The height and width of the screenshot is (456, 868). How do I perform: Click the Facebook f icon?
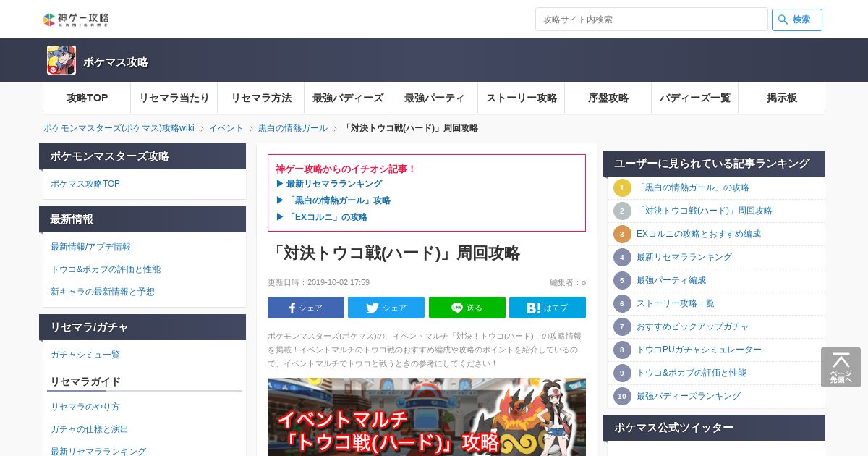292,308
